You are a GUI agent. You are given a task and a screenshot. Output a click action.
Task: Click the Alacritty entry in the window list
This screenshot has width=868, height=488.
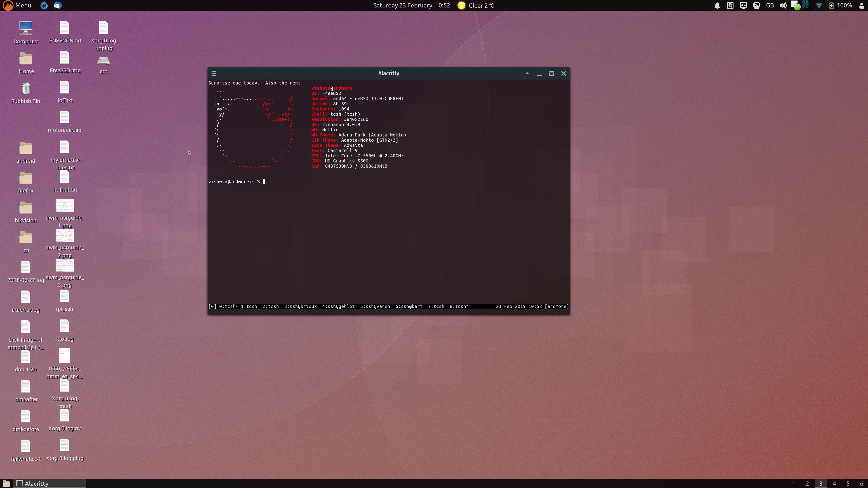pyautogui.click(x=50, y=483)
